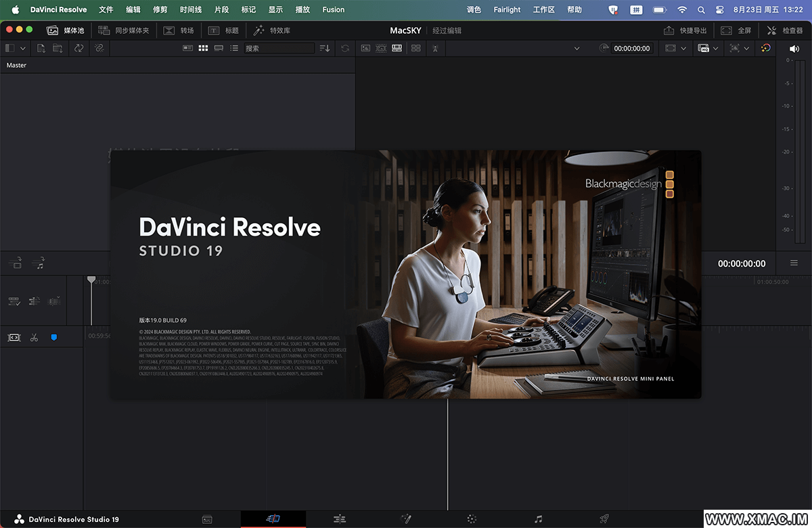Open the Fairlight menu in the menu bar
This screenshot has height=528, width=812.
click(x=507, y=9)
